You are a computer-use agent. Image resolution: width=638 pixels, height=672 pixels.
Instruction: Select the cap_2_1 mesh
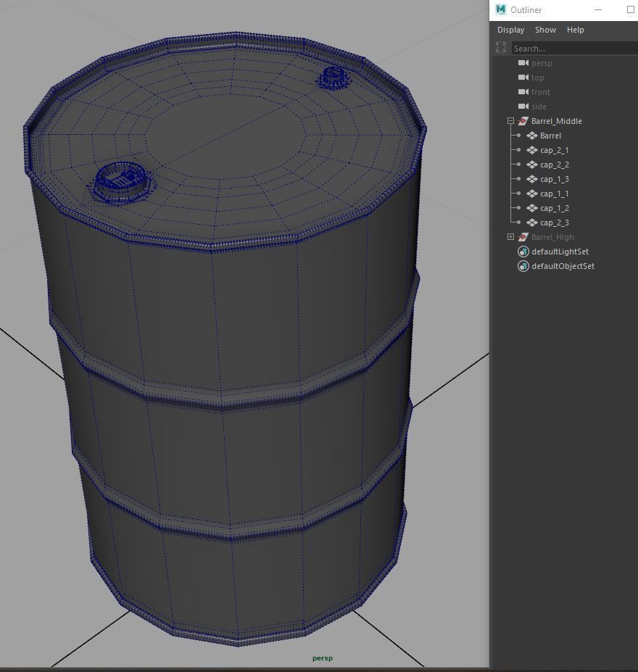554,151
